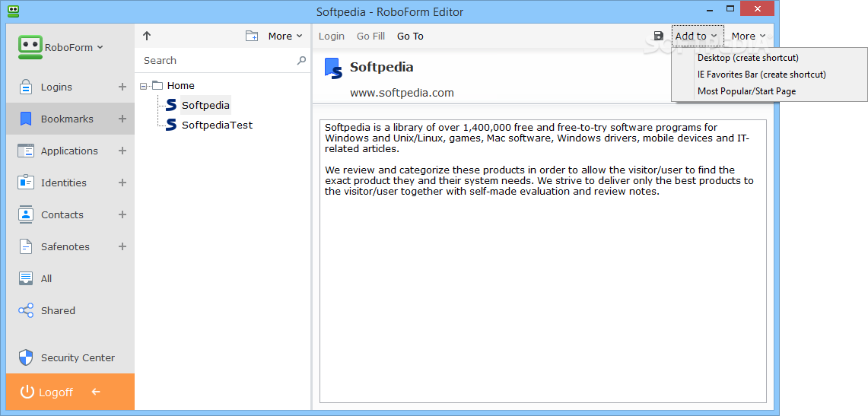Open the More dropdown at top right
868x416 pixels.
[x=749, y=36]
